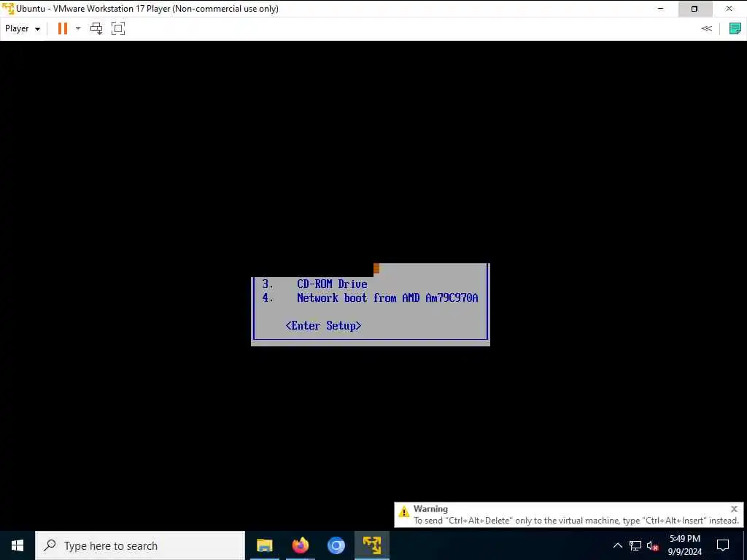The image size is (747, 560).
Task: Open the VMware notes panel icon
Action: (x=735, y=28)
